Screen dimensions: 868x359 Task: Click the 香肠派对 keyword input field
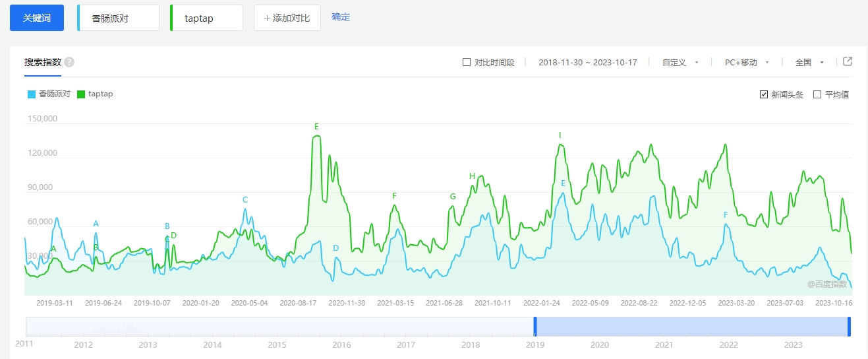[119, 18]
